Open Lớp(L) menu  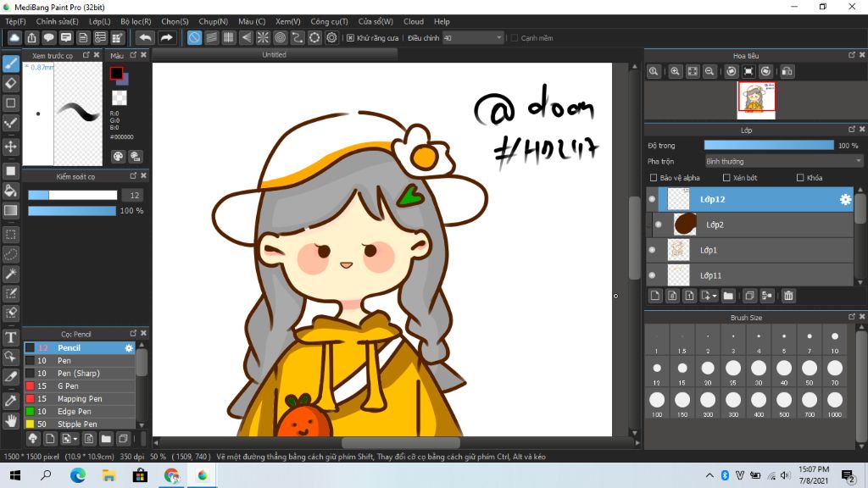click(100, 21)
